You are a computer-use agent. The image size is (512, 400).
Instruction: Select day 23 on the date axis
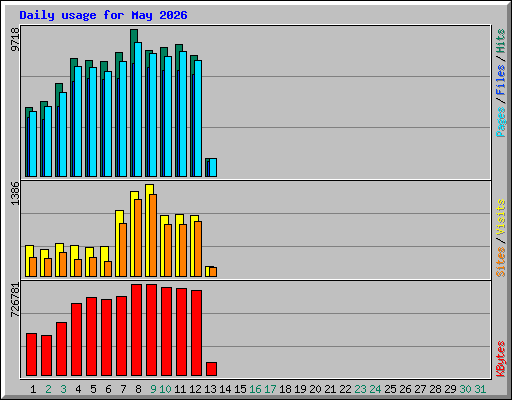pyautogui.click(x=360, y=389)
